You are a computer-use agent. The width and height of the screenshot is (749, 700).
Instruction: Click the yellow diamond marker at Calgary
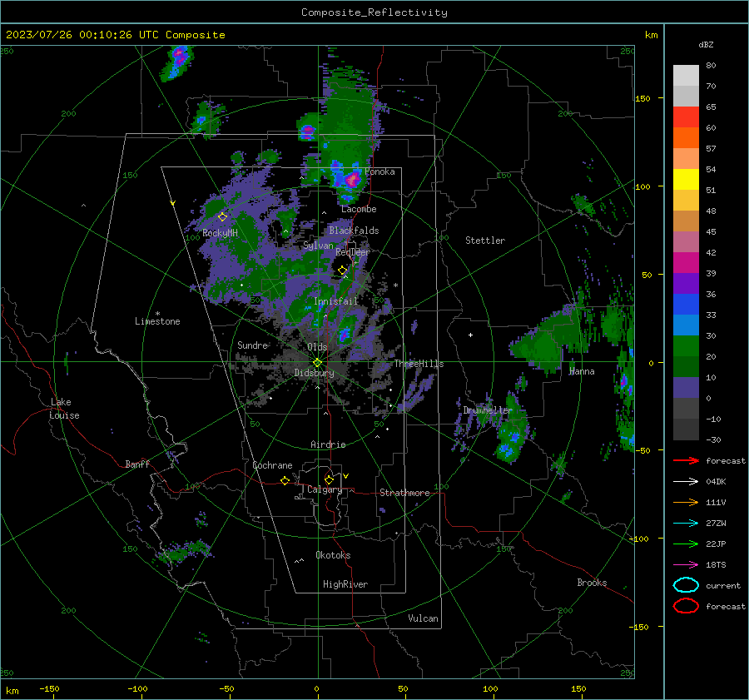329,479
